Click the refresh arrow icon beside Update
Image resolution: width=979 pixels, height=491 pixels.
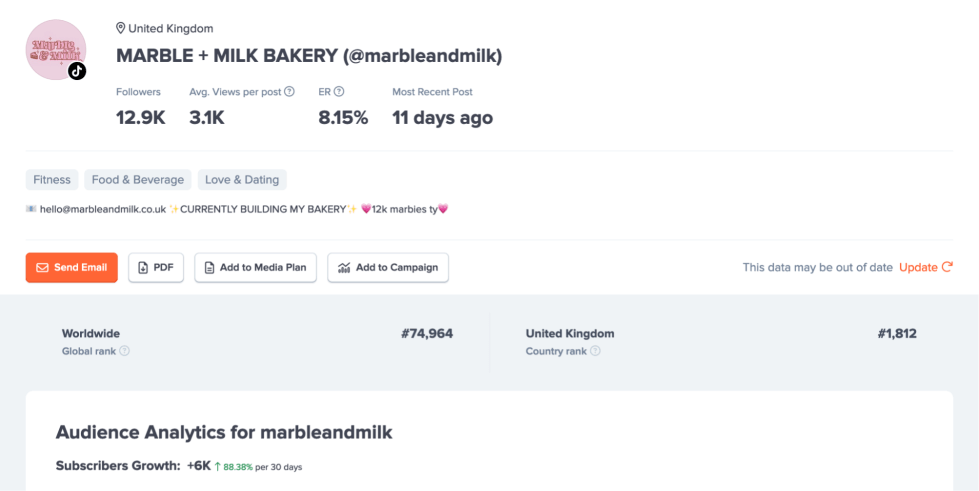pos(947,267)
